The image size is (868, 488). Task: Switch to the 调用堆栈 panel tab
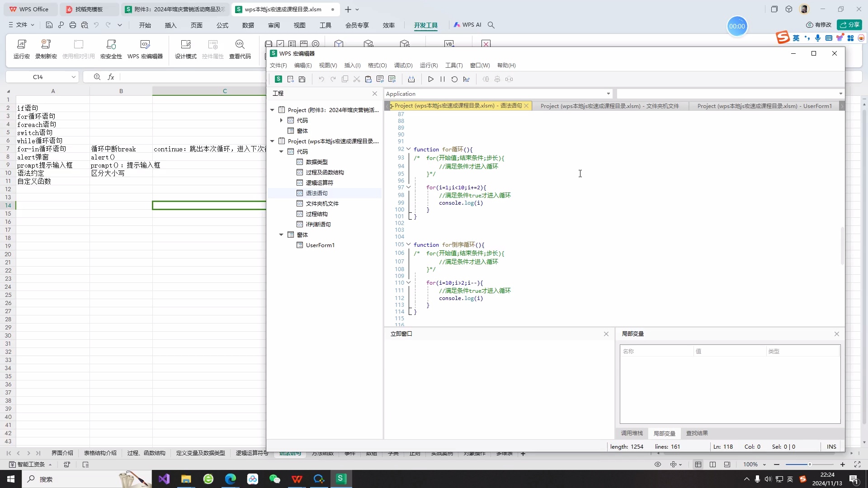coord(632,433)
